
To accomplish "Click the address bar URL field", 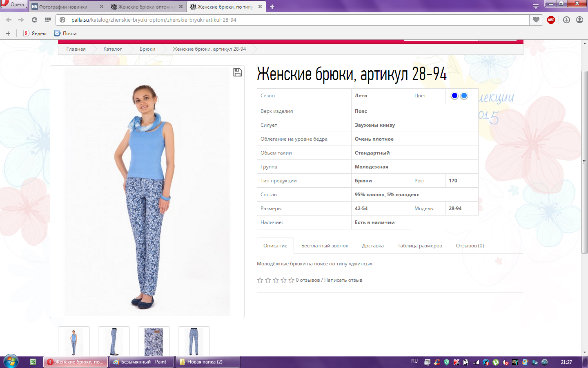I will [298, 20].
